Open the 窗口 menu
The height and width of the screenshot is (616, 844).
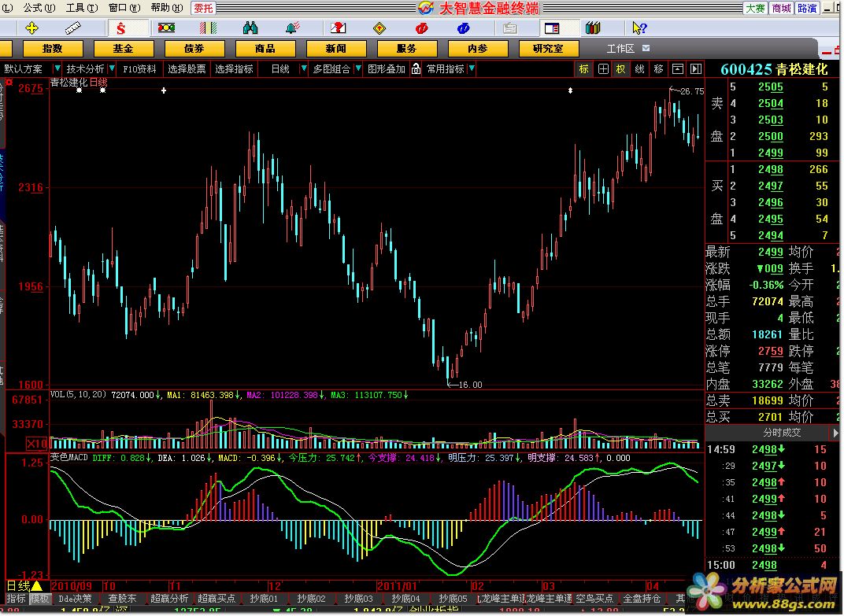pos(124,8)
